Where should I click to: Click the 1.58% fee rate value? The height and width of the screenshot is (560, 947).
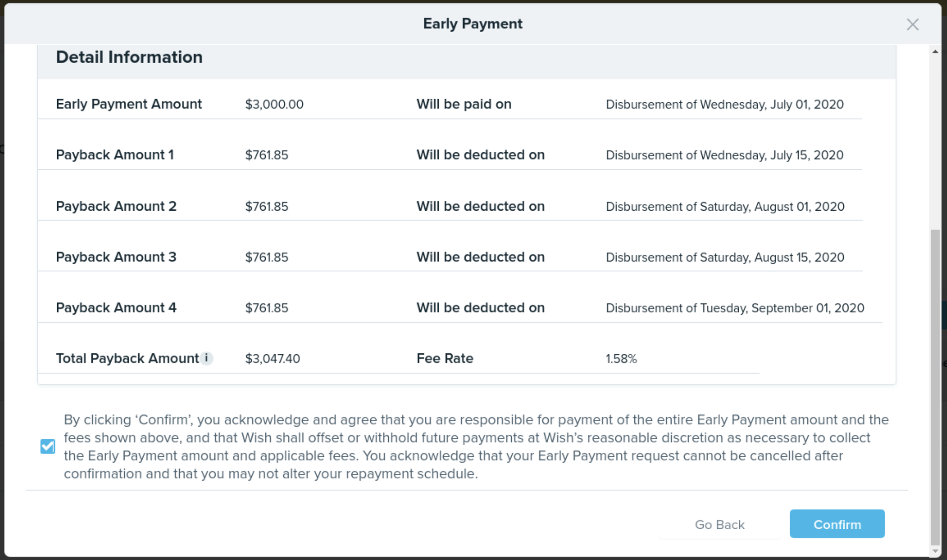pos(621,359)
